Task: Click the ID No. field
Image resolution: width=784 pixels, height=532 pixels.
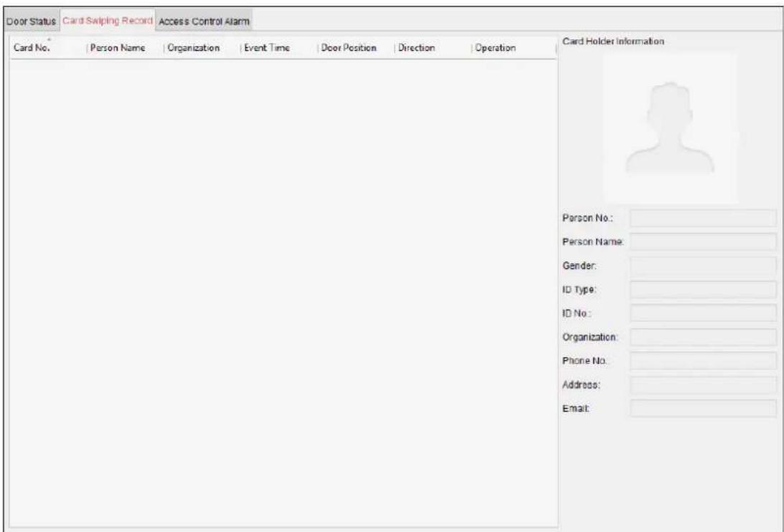Action: (702, 313)
